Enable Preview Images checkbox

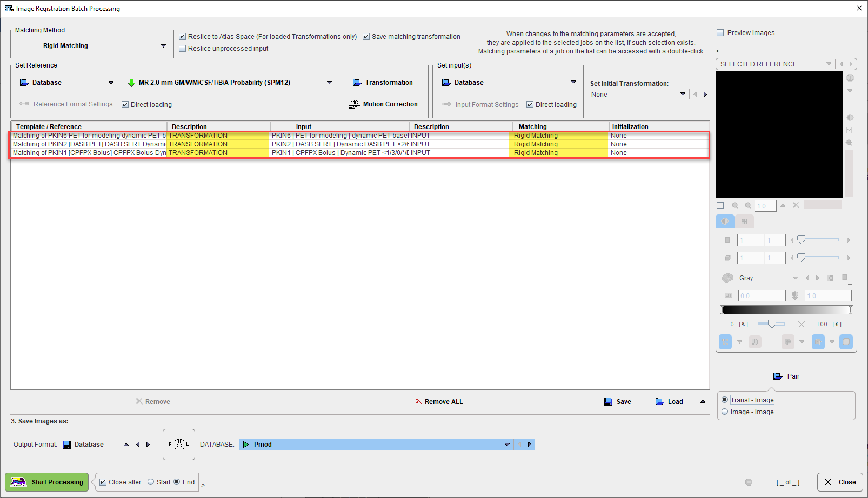[x=720, y=33]
